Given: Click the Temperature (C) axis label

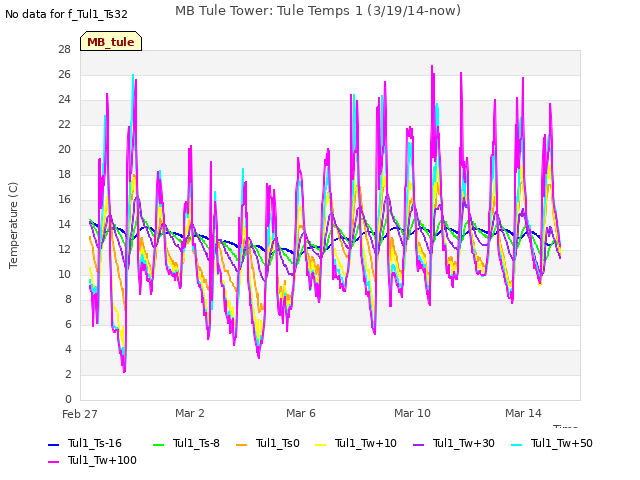Looking at the screenshot, I should (x=13, y=225).
